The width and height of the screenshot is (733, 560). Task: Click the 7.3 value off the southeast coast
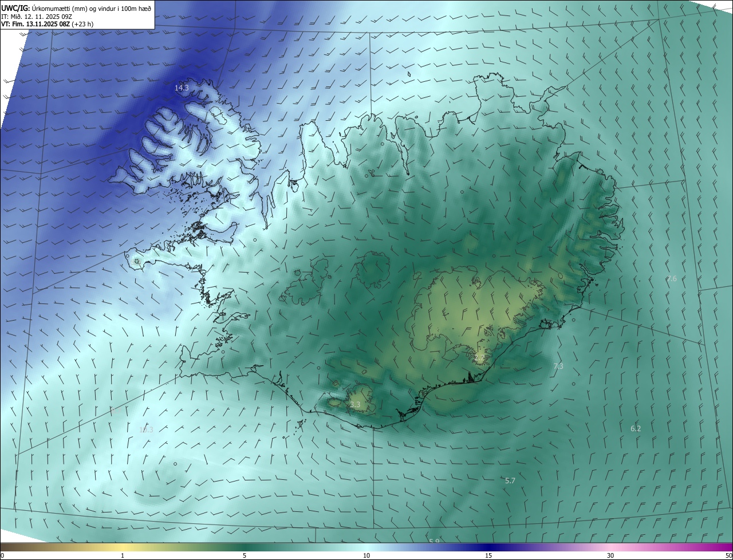[558, 366]
